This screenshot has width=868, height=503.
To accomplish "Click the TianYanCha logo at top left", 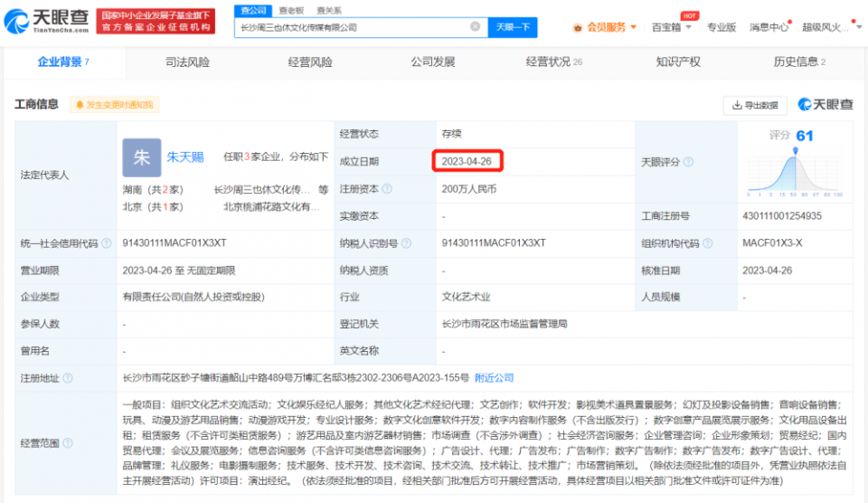I will click(x=46, y=21).
